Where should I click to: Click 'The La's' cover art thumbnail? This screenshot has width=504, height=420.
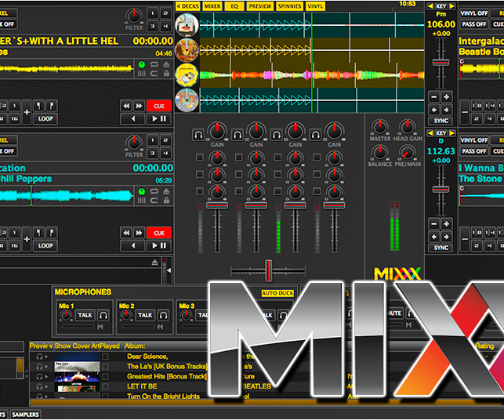click(77, 367)
